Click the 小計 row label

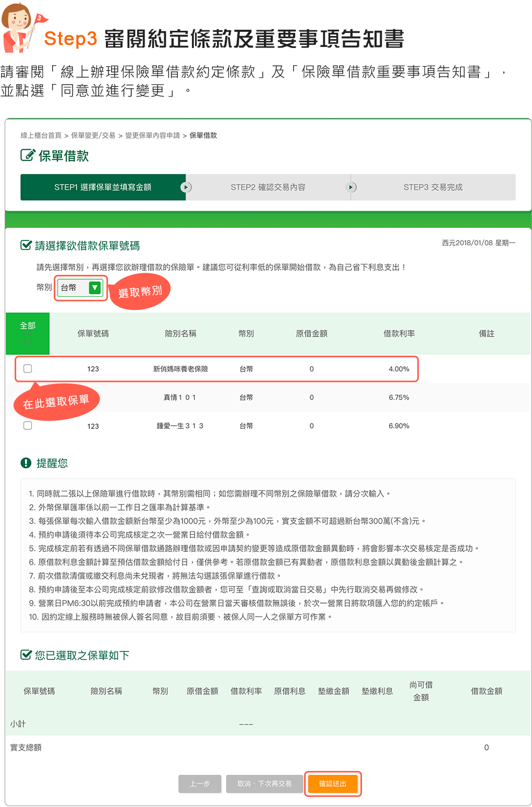[18, 724]
